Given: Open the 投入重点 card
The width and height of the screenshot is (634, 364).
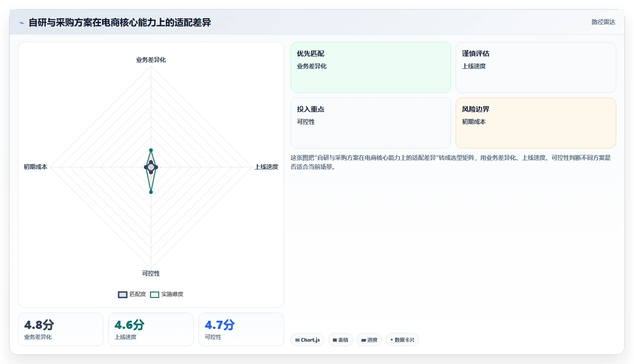Looking at the screenshot, I should coord(371,123).
